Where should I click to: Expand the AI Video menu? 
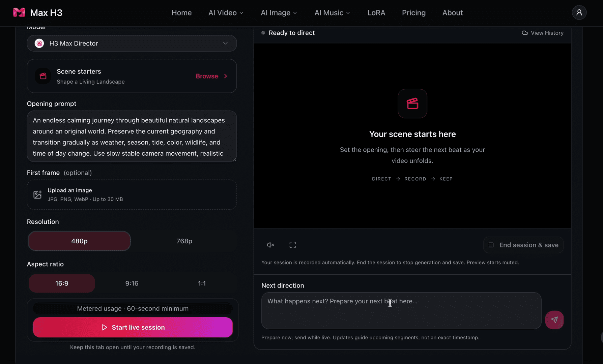point(226,13)
